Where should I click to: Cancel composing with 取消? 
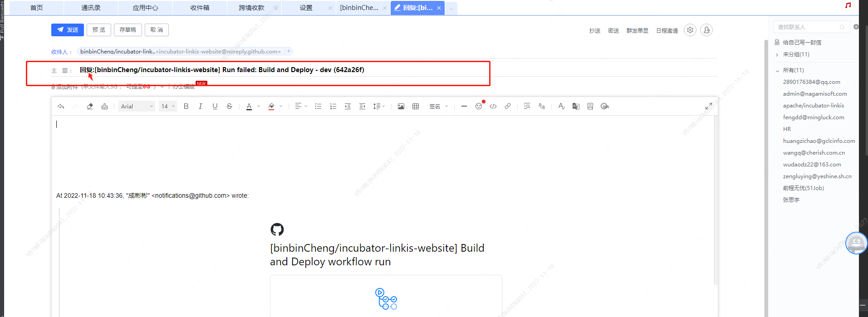(x=157, y=30)
